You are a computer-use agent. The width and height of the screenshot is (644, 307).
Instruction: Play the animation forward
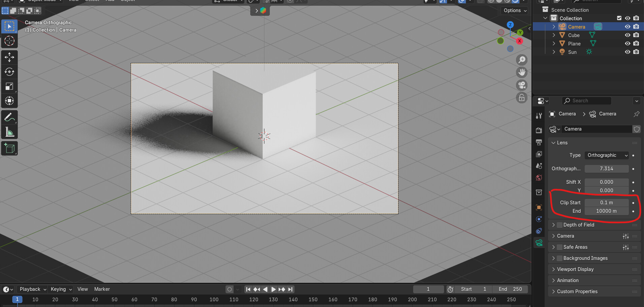coord(273,289)
